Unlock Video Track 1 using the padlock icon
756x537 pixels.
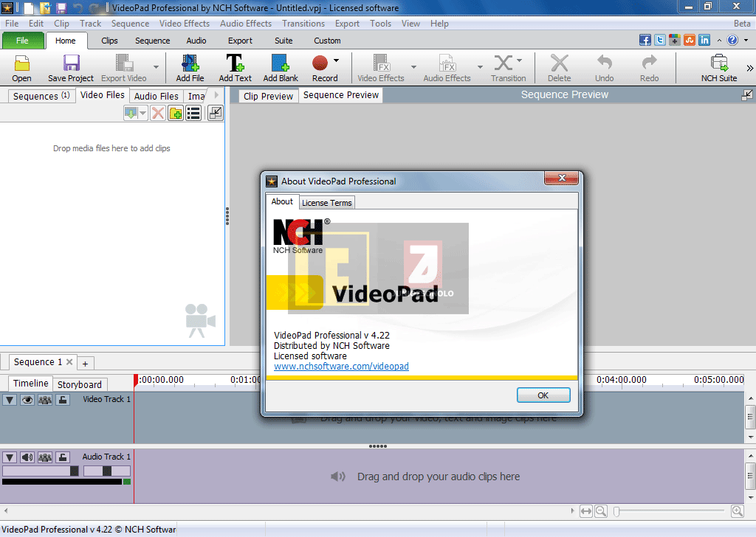click(x=63, y=400)
